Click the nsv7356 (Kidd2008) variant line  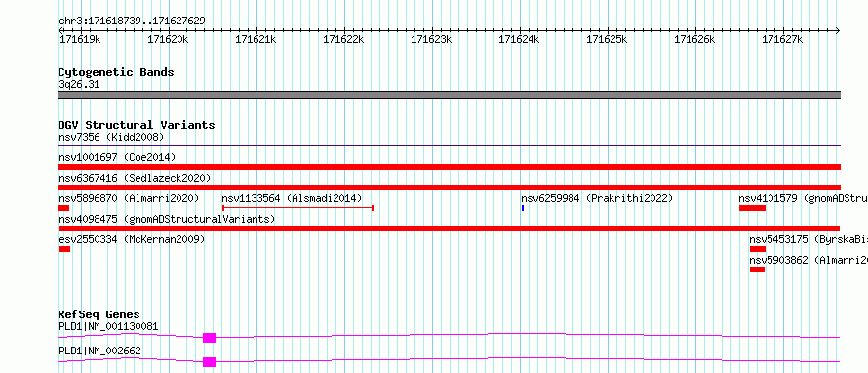(449, 146)
